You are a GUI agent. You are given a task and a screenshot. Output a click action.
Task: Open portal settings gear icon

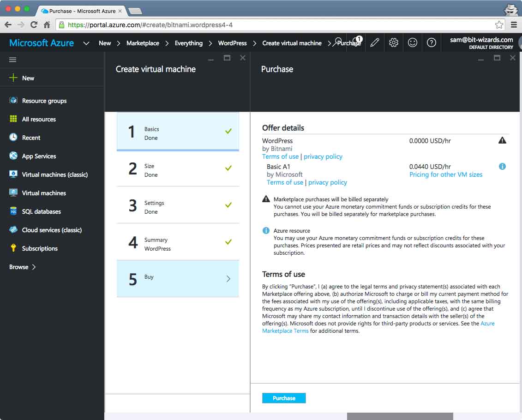[394, 42]
